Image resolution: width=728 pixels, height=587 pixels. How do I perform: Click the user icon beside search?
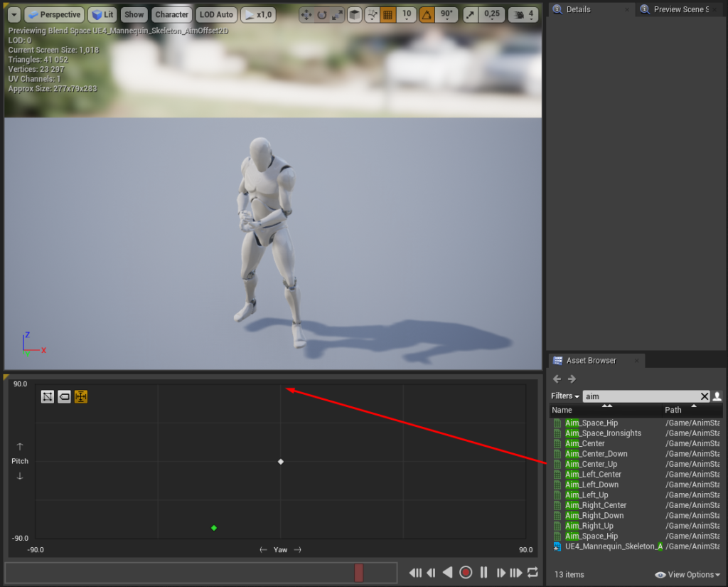717,396
